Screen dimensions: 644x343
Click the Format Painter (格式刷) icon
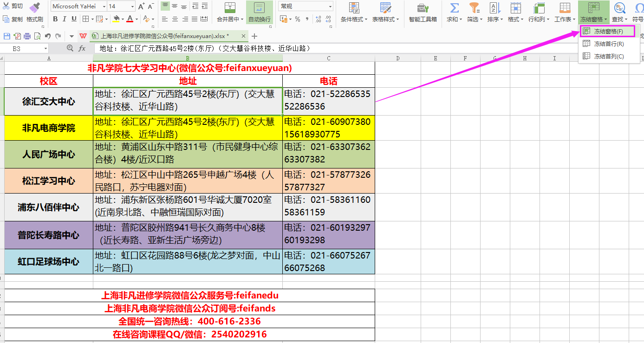point(34,8)
